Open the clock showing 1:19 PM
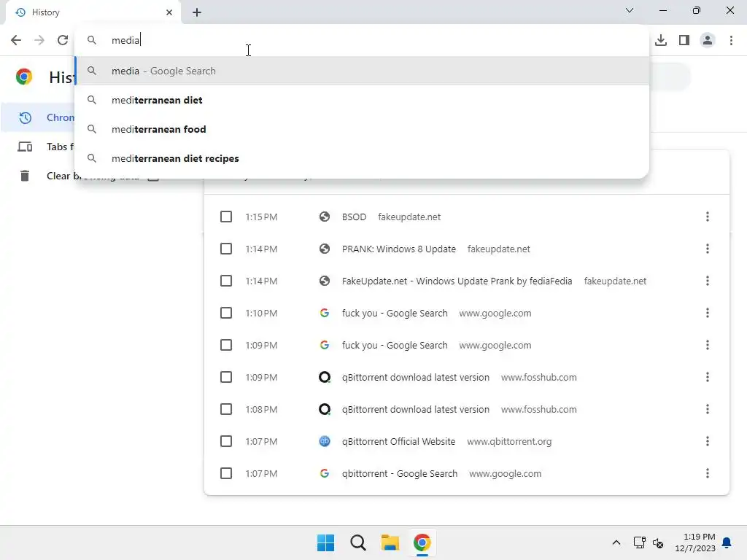This screenshot has height=560, width=747. [x=695, y=542]
